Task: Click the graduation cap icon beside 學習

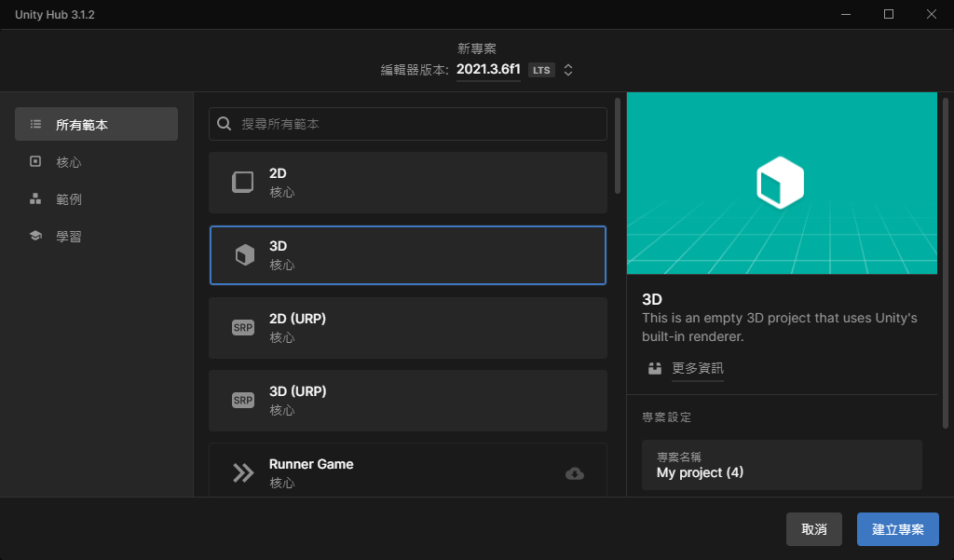Action: pyautogui.click(x=35, y=236)
